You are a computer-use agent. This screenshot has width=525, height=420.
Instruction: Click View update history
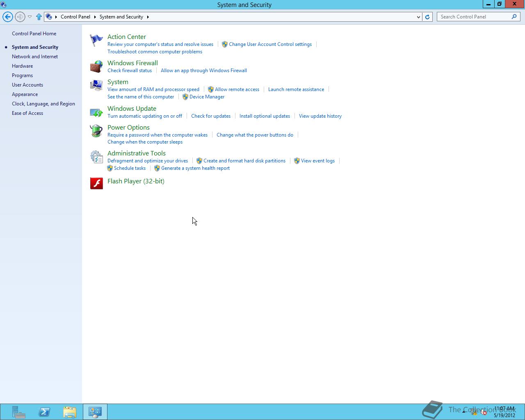coord(320,116)
